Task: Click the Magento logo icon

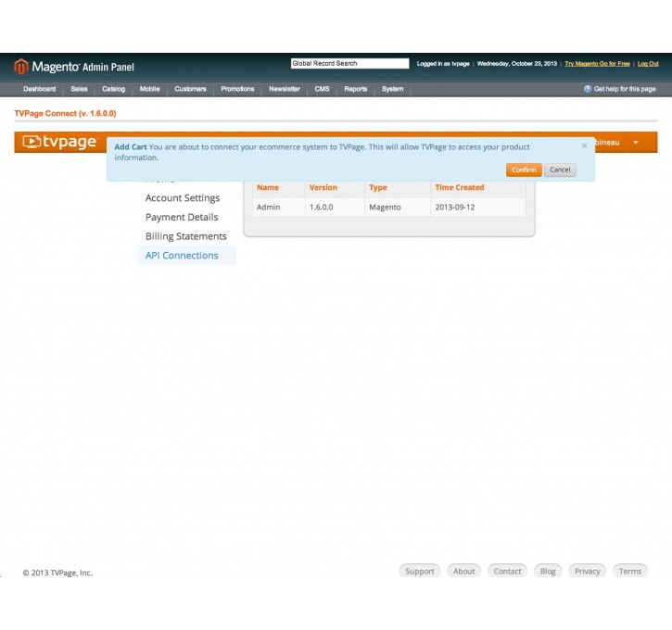Action: (x=21, y=67)
